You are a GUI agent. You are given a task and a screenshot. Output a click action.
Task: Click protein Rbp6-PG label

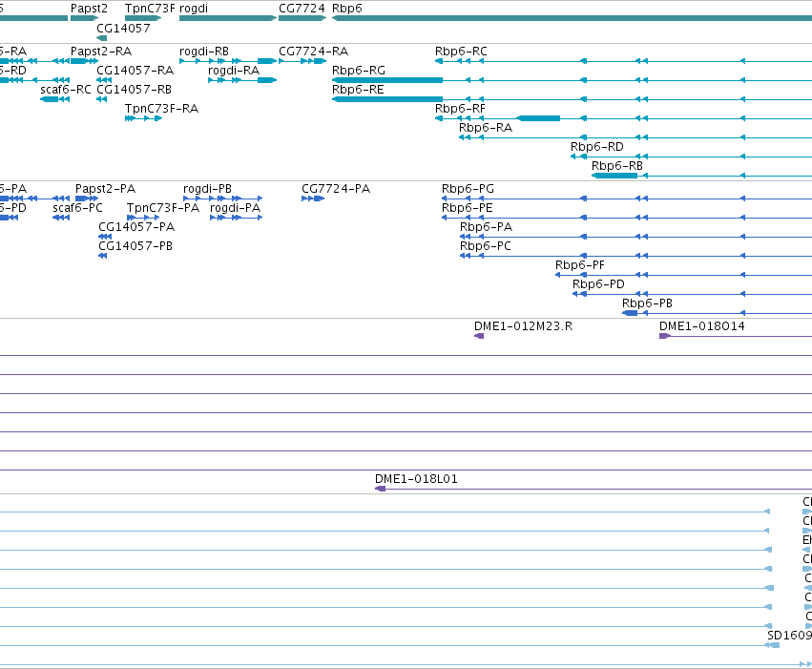(x=468, y=189)
